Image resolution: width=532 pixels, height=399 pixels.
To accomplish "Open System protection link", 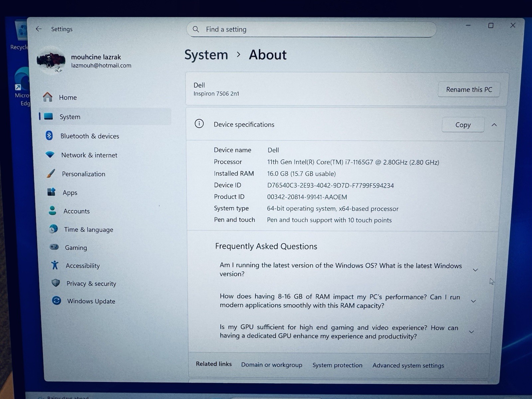I will (337, 365).
